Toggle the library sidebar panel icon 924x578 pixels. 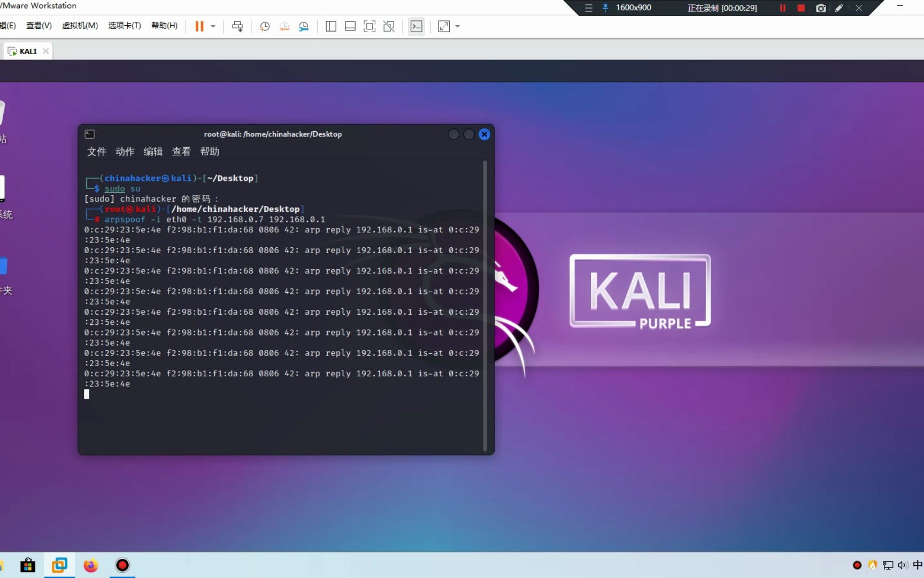[x=331, y=26]
